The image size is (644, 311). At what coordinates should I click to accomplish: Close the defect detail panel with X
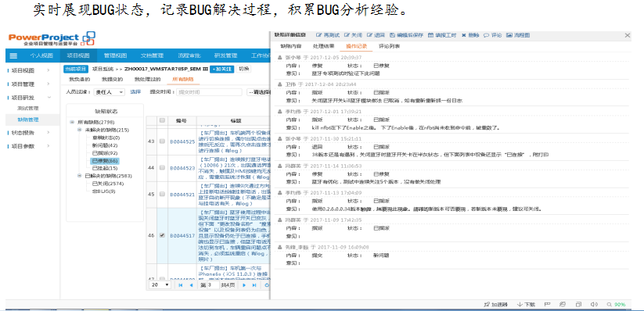point(627,36)
